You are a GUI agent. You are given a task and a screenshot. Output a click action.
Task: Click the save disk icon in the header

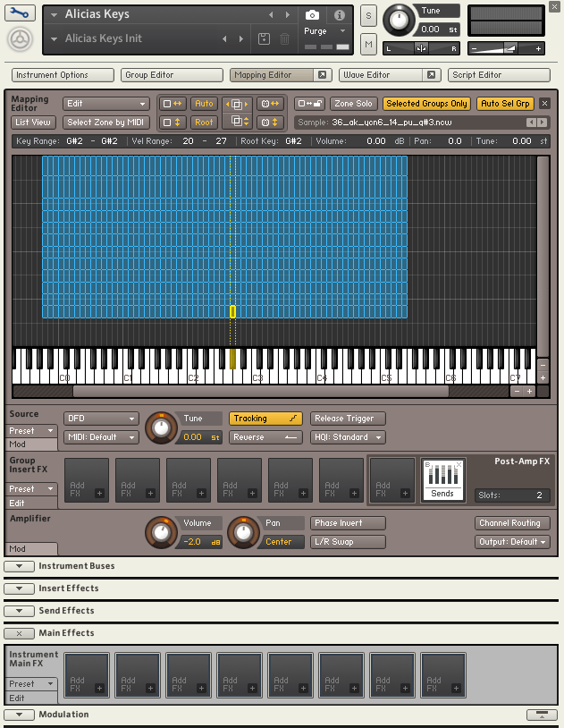(x=264, y=38)
